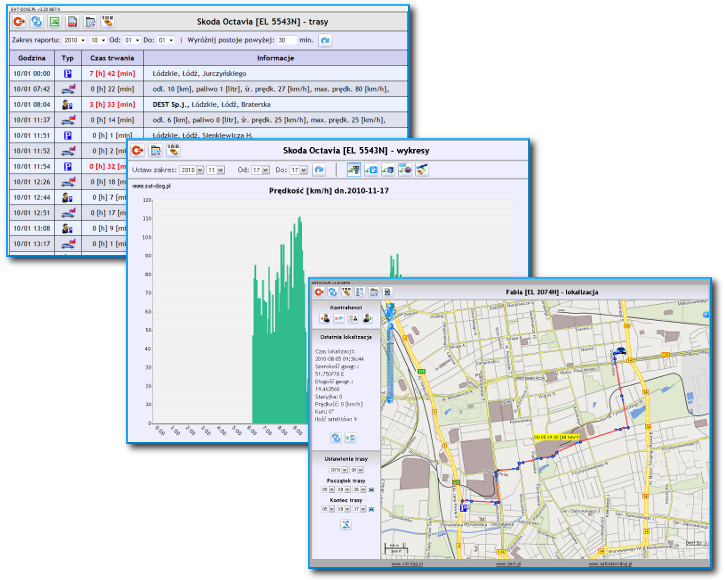Click the pick-point icon beside Początek trasy dropdowns
The width and height of the screenshot is (725, 580).
371,489
